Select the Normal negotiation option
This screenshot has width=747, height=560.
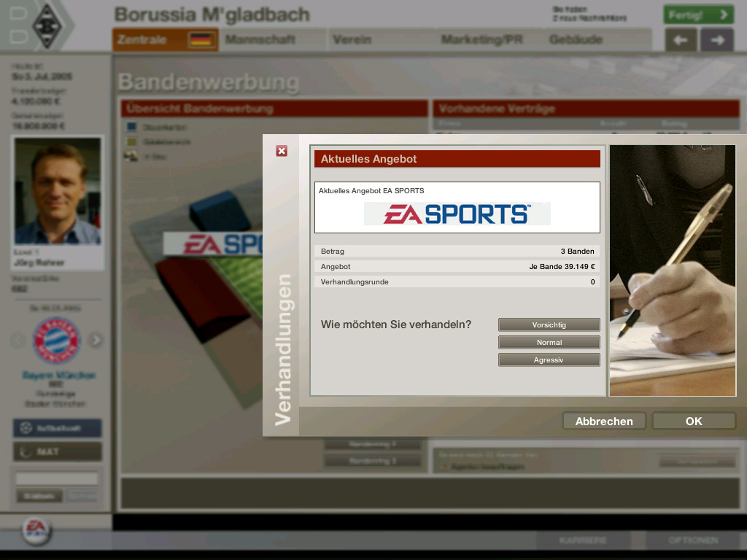click(x=549, y=342)
